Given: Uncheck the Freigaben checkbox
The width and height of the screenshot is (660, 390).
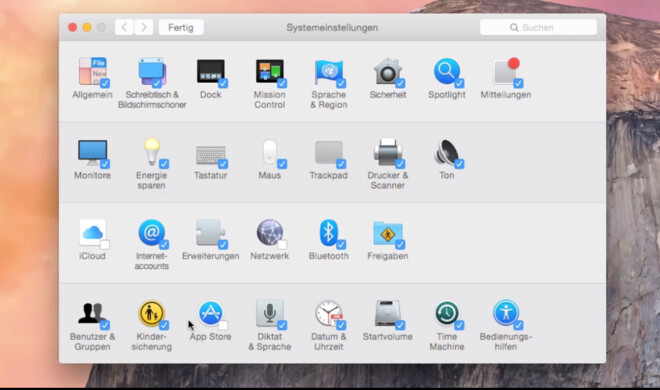Looking at the screenshot, I should click(x=400, y=244).
